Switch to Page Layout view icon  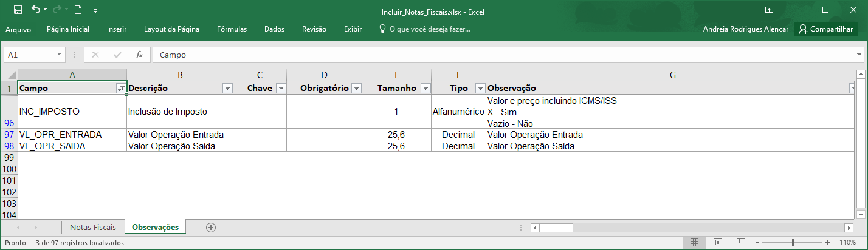[x=717, y=243]
